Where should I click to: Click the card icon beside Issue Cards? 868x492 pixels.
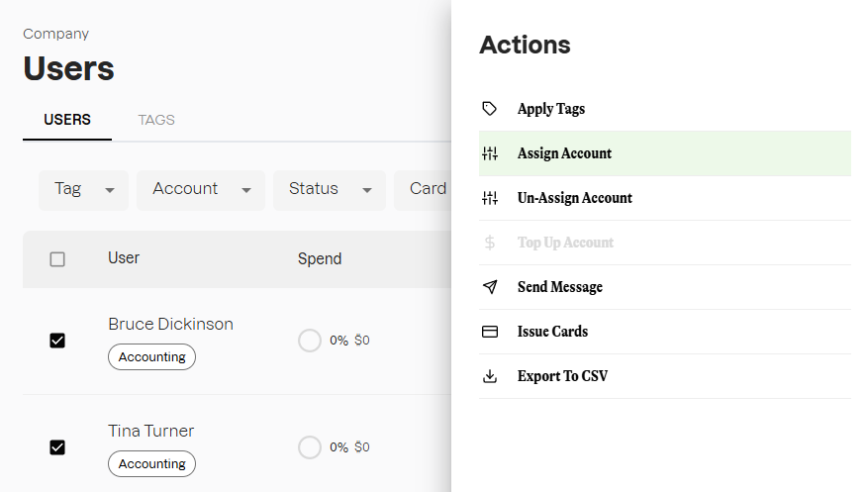pos(490,332)
